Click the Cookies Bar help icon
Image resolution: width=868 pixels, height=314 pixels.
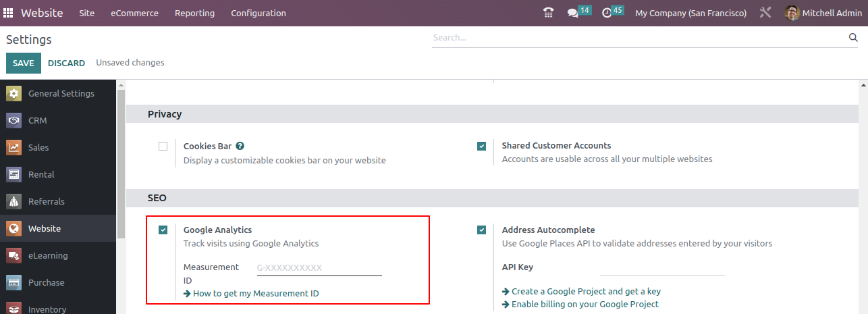(x=240, y=146)
